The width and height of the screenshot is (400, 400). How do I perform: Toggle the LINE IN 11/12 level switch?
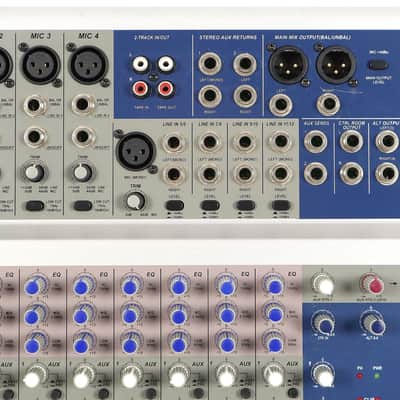[x=281, y=205]
